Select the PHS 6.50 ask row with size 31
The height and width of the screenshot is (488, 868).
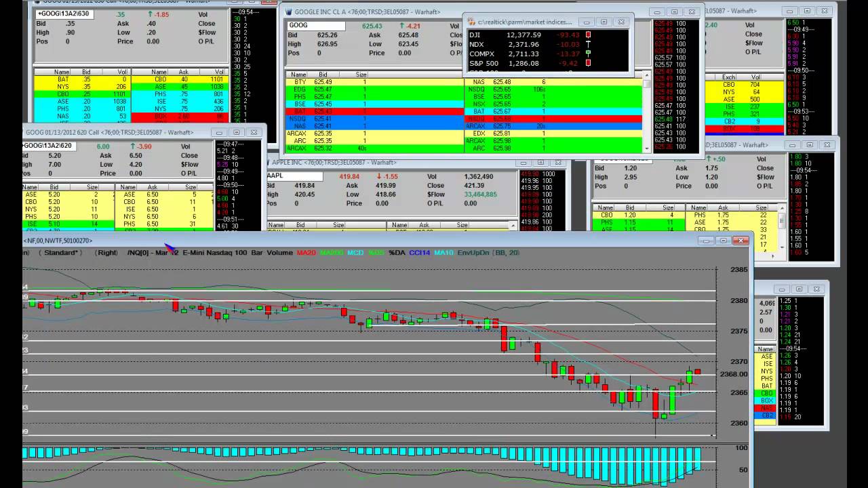[x=165, y=224]
